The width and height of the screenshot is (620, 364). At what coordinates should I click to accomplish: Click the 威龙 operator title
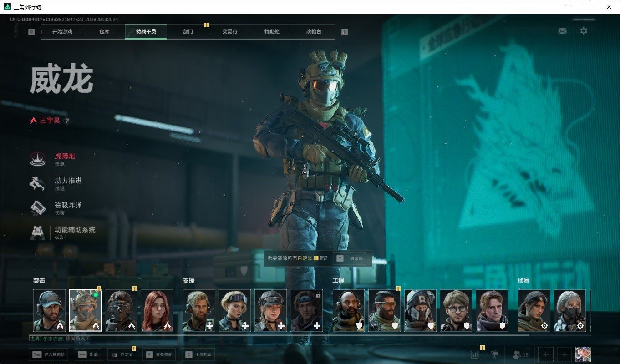click(x=61, y=80)
